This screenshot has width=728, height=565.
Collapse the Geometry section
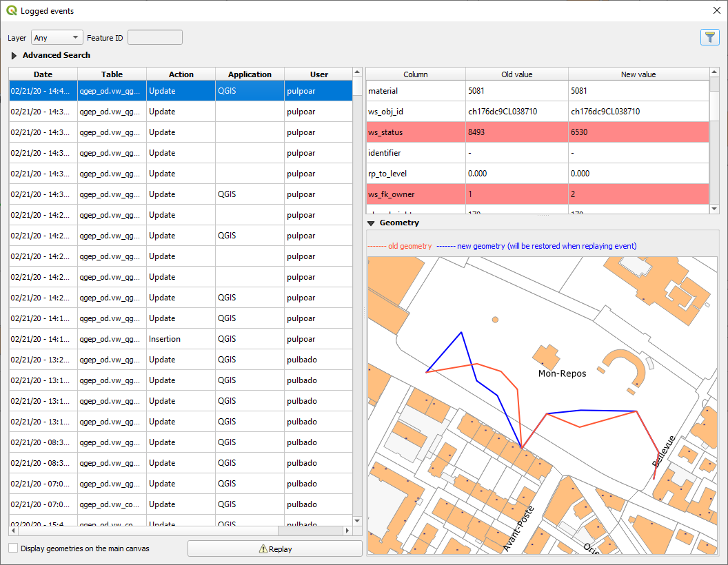(371, 223)
